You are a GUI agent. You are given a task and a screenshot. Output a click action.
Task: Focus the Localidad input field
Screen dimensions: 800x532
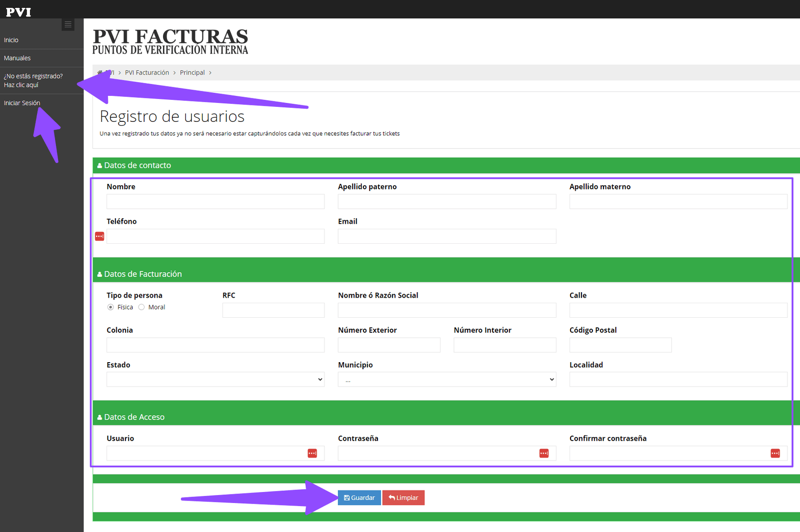[x=678, y=380]
